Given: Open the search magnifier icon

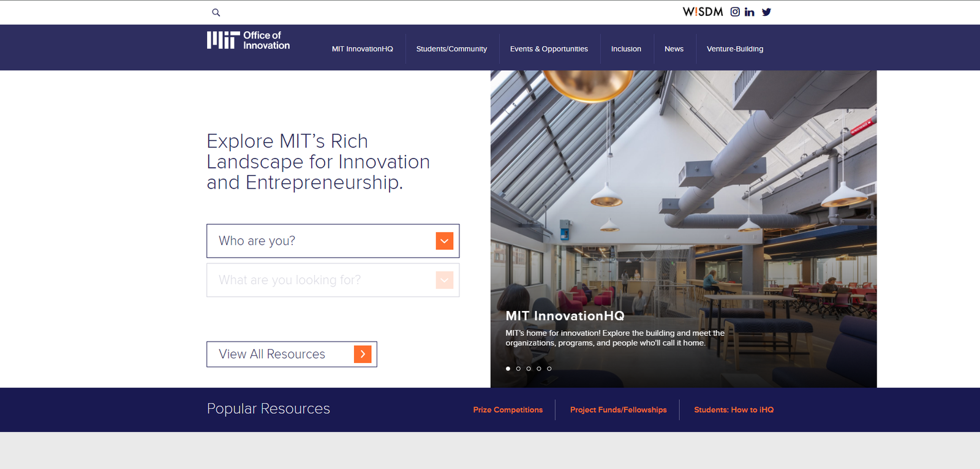Looking at the screenshot, I should [216, 12].
